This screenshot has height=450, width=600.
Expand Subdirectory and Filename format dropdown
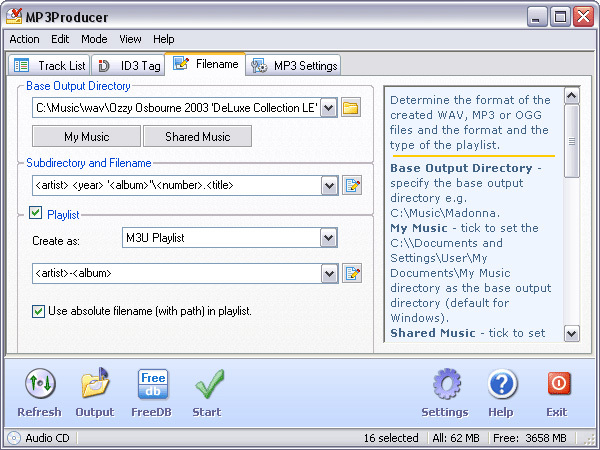(x=329, y=186)
